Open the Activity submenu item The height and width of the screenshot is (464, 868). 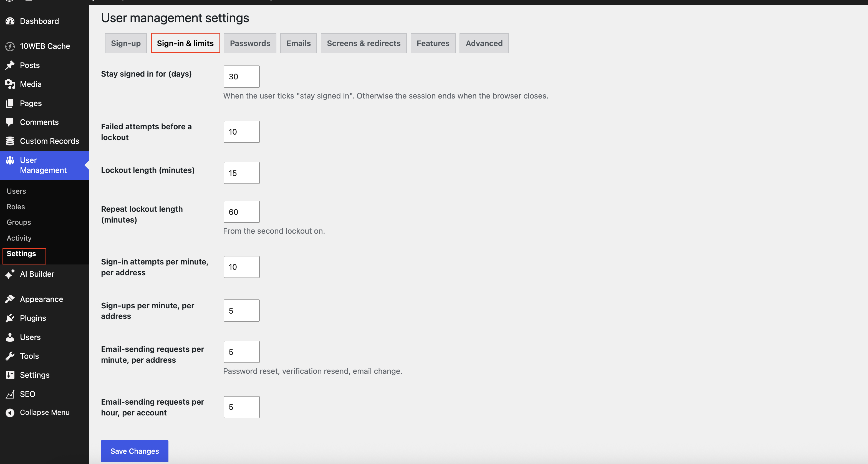[19, 238]
